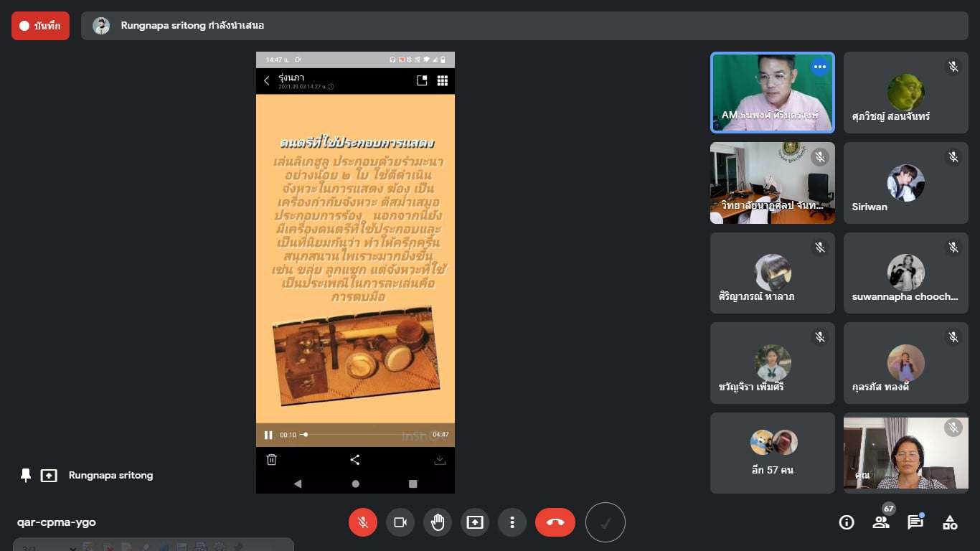
Task: Open the grid view icon in phone header
Action: 443,81
